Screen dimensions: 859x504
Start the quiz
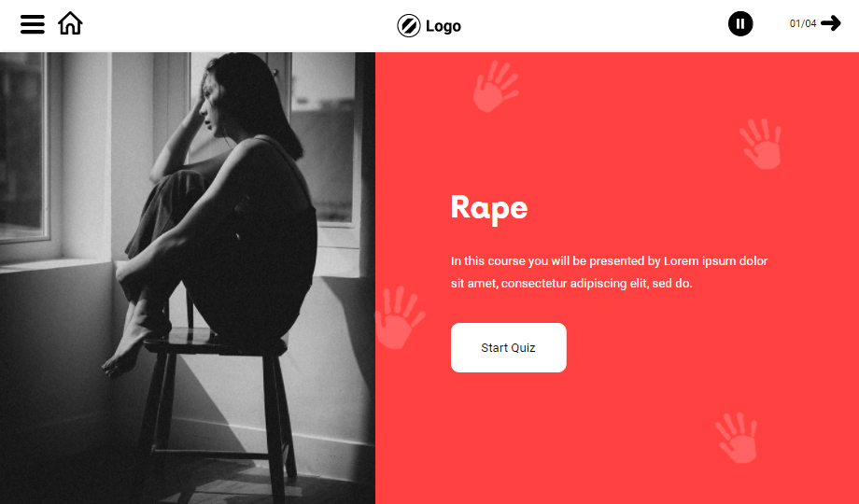[508, 347]
